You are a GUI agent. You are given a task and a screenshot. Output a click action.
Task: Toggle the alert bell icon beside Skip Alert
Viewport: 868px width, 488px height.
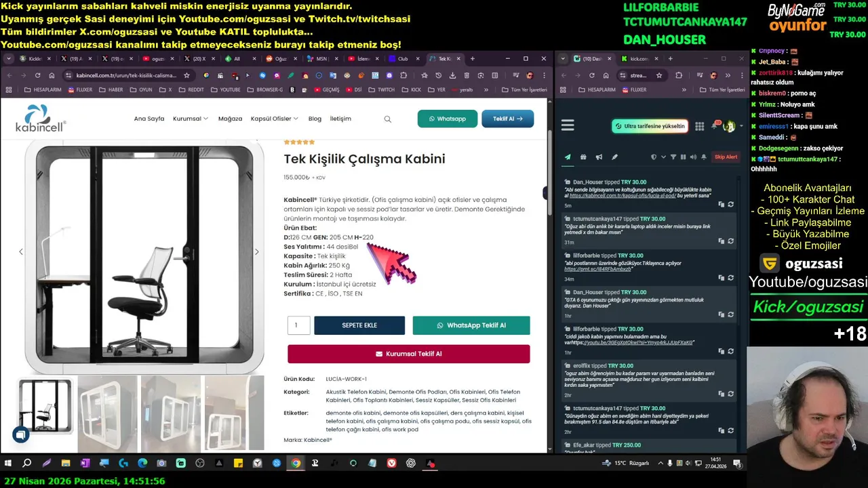pyautogui.click(x=704, y=157)
